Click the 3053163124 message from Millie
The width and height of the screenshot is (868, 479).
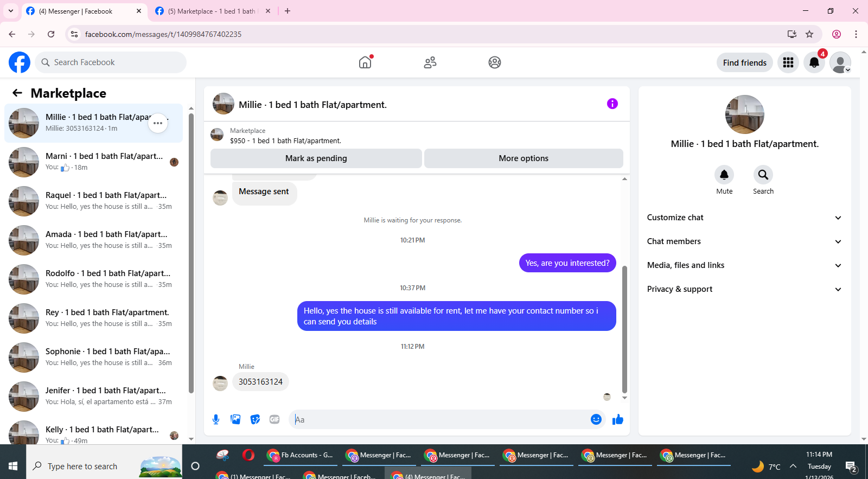[260, 382]
